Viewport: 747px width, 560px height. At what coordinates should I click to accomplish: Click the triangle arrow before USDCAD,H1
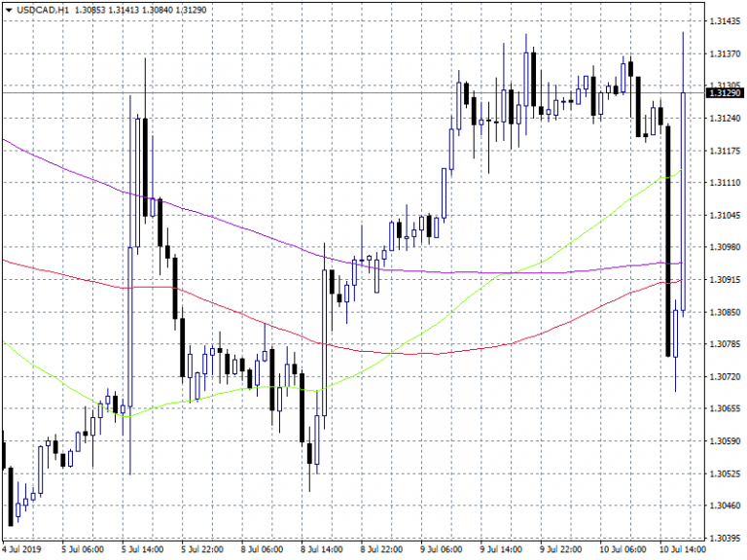[9, 9]
